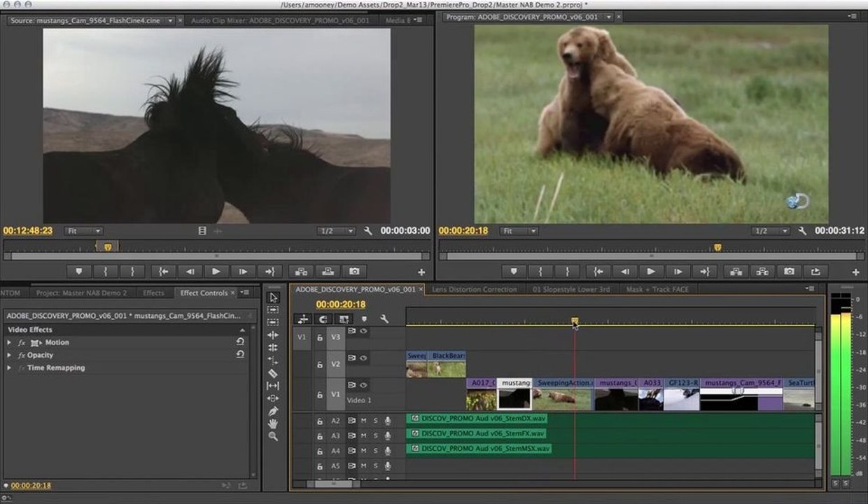Mute audio track A4

(363, 451)
